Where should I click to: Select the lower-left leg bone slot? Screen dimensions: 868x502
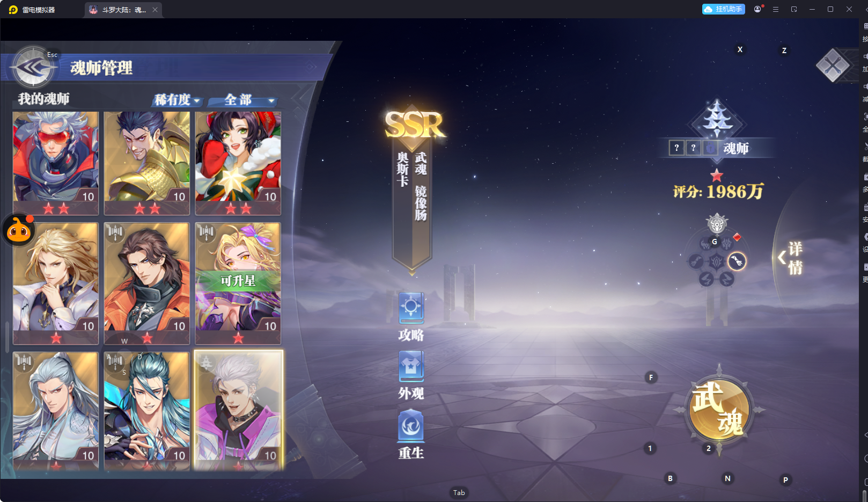[706, 279]
